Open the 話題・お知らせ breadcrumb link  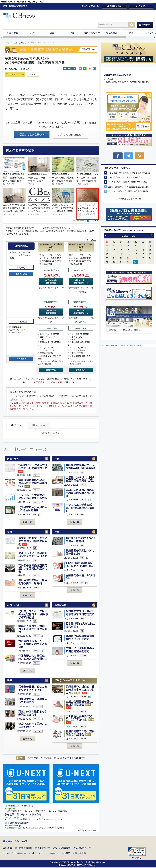click(x=20, y=43)
